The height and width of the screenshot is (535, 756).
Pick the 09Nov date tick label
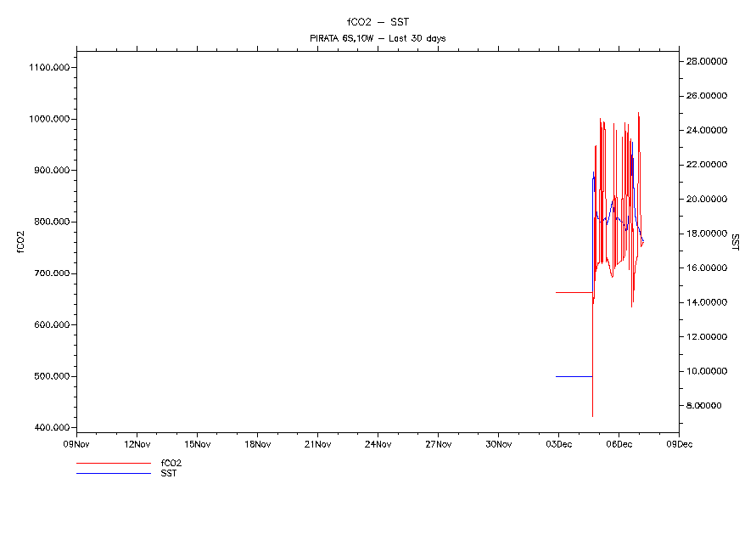coord(76,443)
